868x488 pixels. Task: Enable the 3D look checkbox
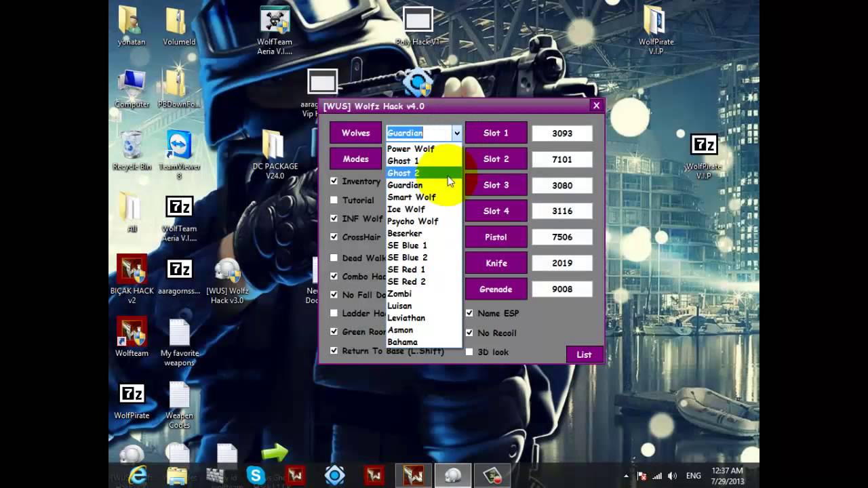(x=469, y=352)
